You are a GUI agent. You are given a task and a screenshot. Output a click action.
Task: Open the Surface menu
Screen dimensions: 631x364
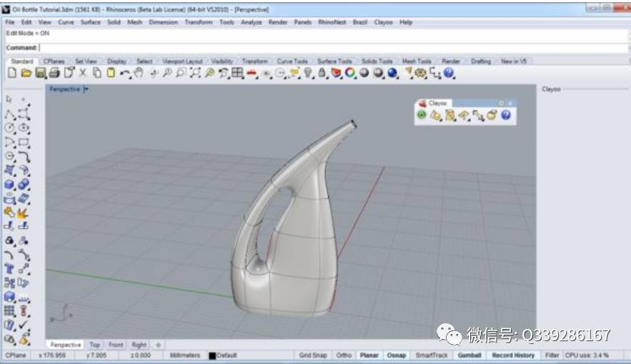click(90, 22)
